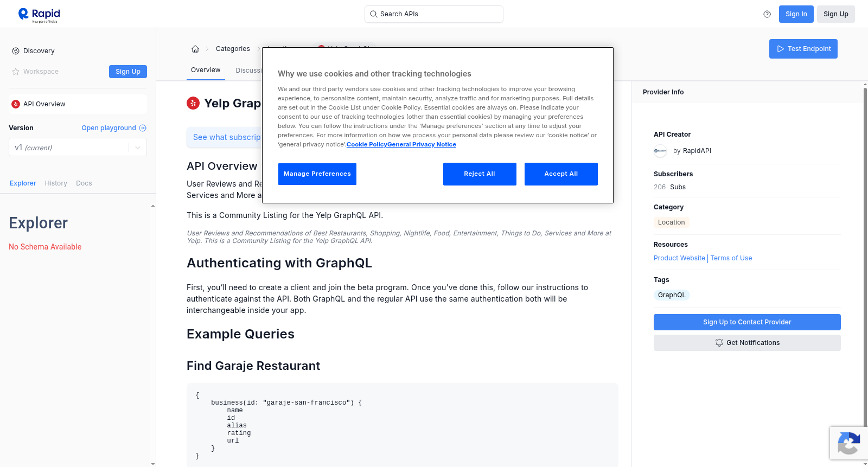Open the Terms of Use link

(731, 258)
